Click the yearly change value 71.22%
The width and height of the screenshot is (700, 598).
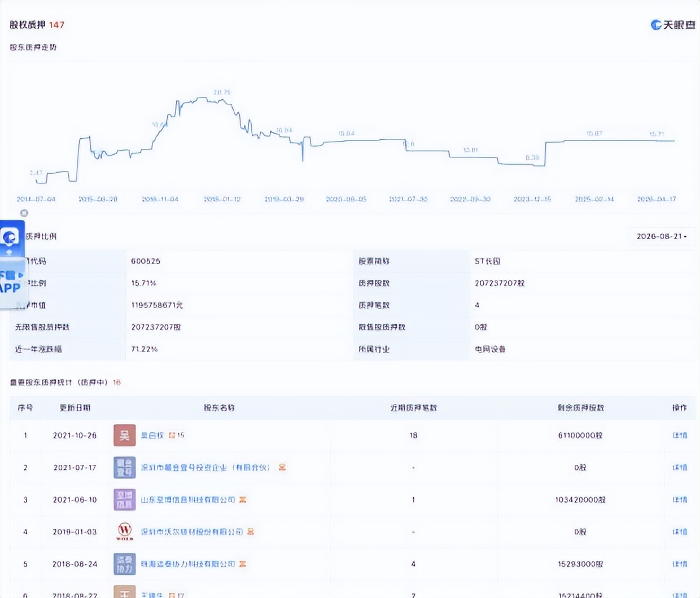pyautogui.click(x=144, y=349)
